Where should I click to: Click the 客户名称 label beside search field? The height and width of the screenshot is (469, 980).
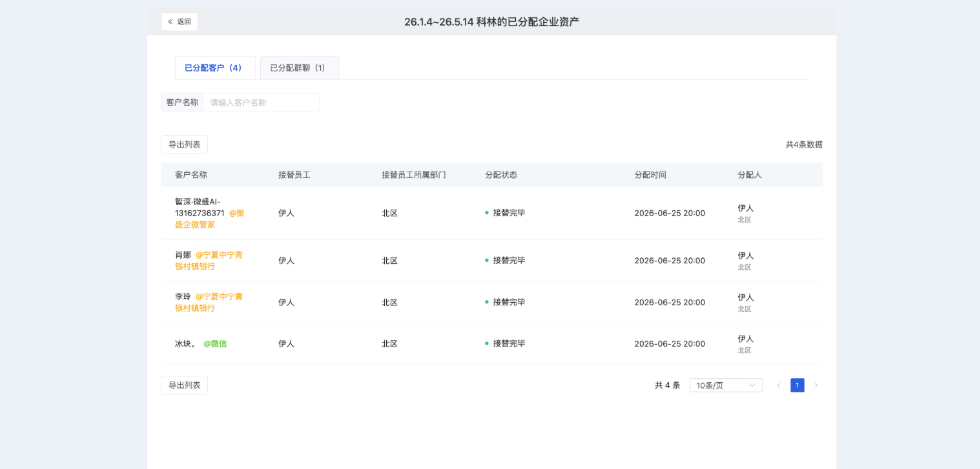(x=182, y=102)
